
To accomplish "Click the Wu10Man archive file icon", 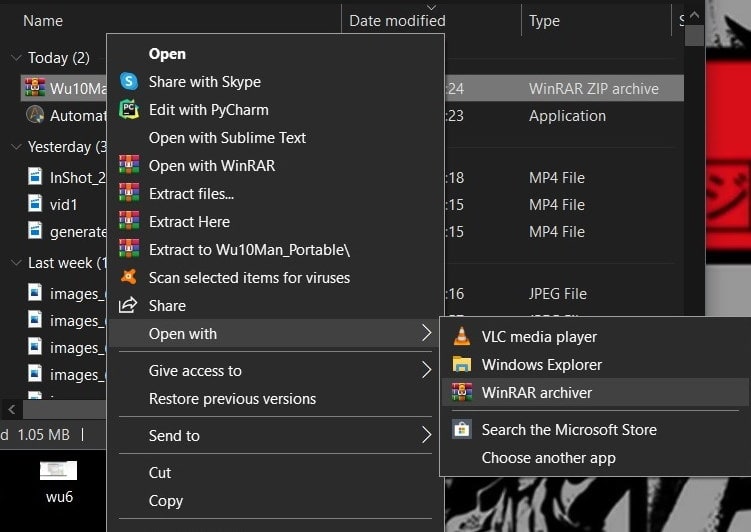I will pyautogui.click(x=35, y=88).
